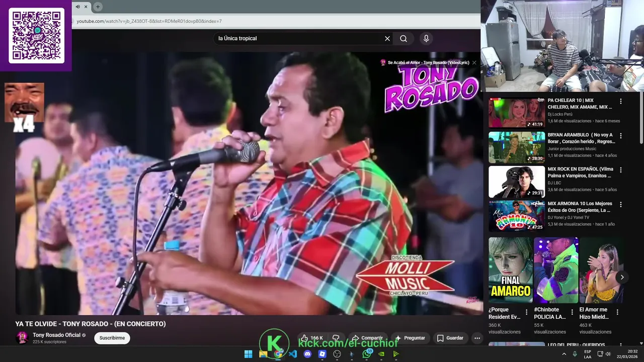
Task: Like the video with thumbs up
Action: pyautogui.click(x=311, y=338)
